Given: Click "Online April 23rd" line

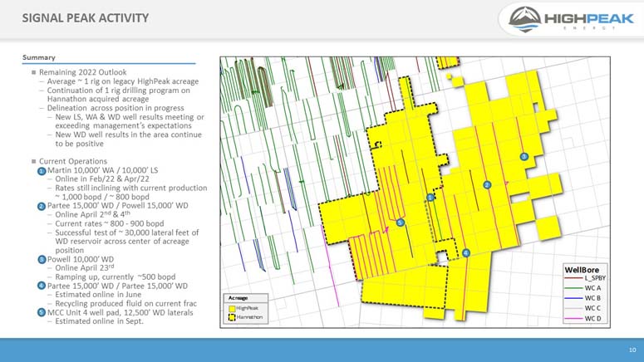Looking at the screenshot, I should (85, 267).
